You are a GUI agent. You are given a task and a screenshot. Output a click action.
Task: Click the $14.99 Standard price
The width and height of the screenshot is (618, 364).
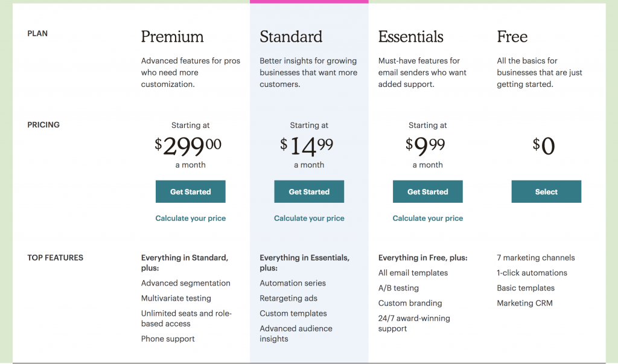click(x=309, y=145)
